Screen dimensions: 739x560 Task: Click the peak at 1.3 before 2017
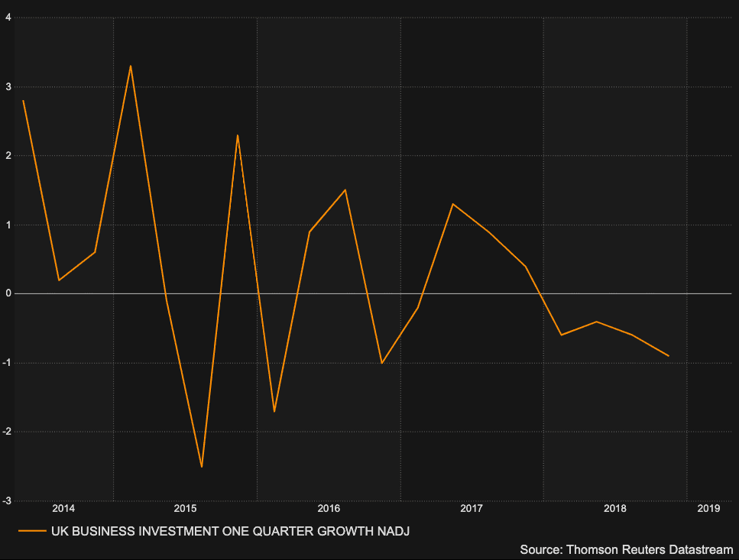(452, 203)
